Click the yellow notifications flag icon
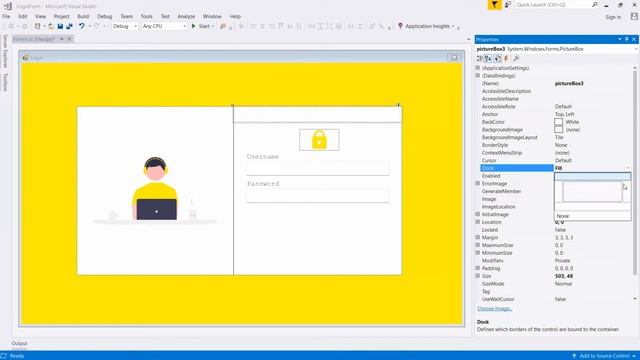The image size is (640, 360). point(494,4)
